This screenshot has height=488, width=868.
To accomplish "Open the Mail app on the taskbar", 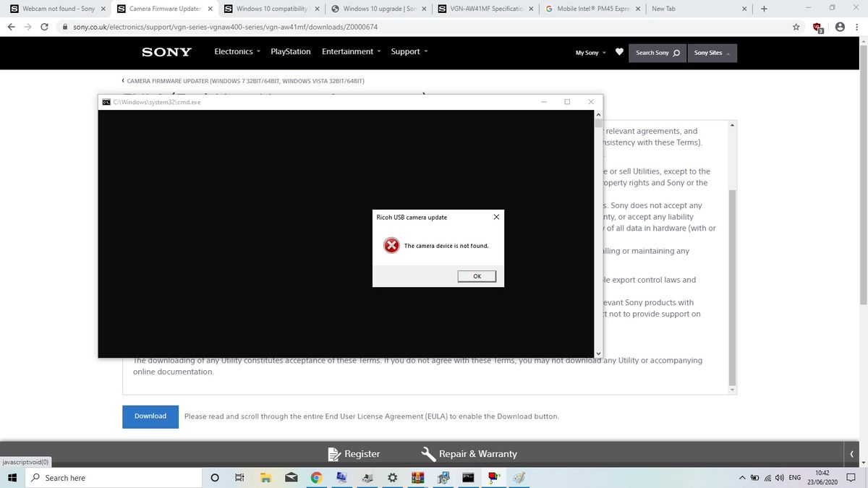I will [291, 478].
